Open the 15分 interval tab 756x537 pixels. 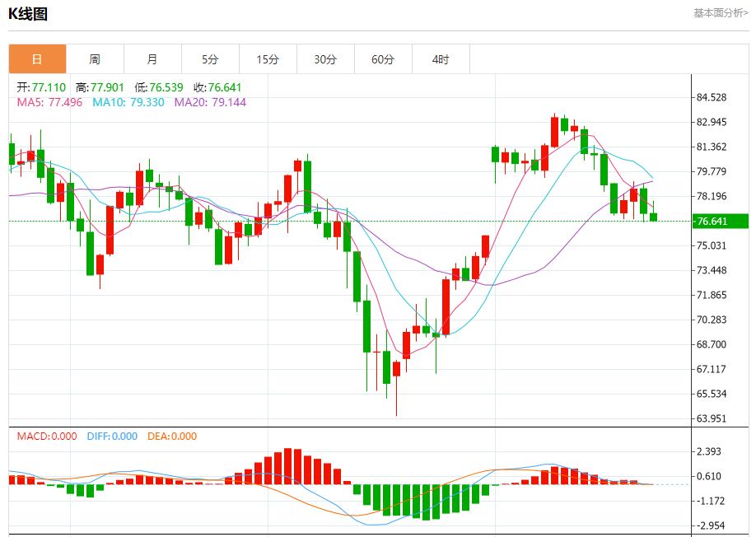268,58
